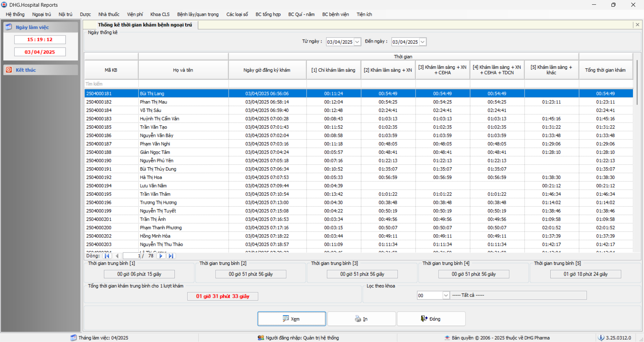Screen dimensions: 644x342
Task: Jump to last record arrow
Action: tap(171, 256)
